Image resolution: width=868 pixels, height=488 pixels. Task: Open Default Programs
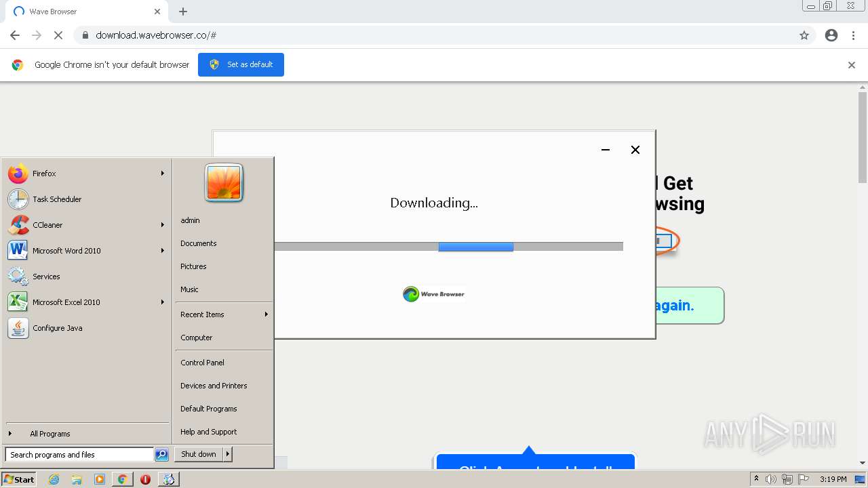click(x=209, y=409)
